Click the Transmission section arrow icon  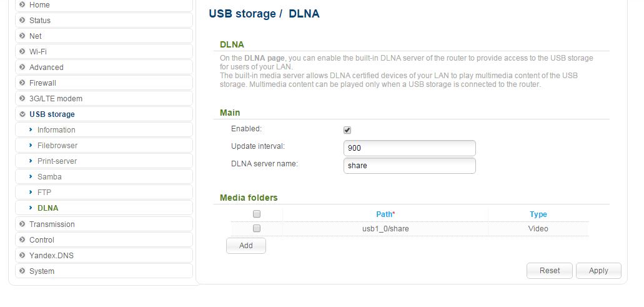click(22, 224)
